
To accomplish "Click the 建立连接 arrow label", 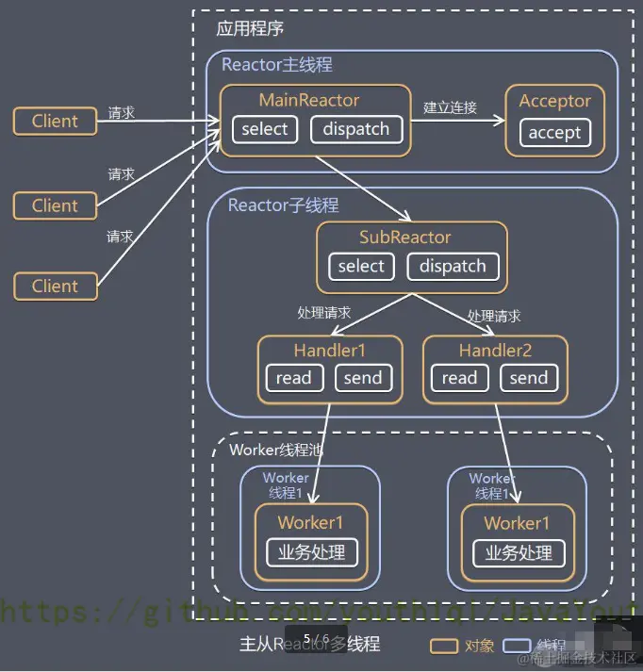I will [450, 107].
